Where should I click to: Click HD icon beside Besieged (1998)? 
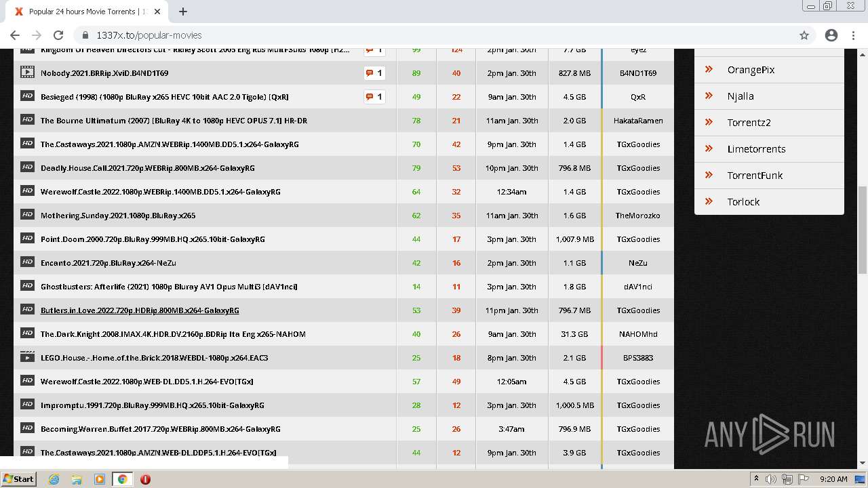click(27, 96)
